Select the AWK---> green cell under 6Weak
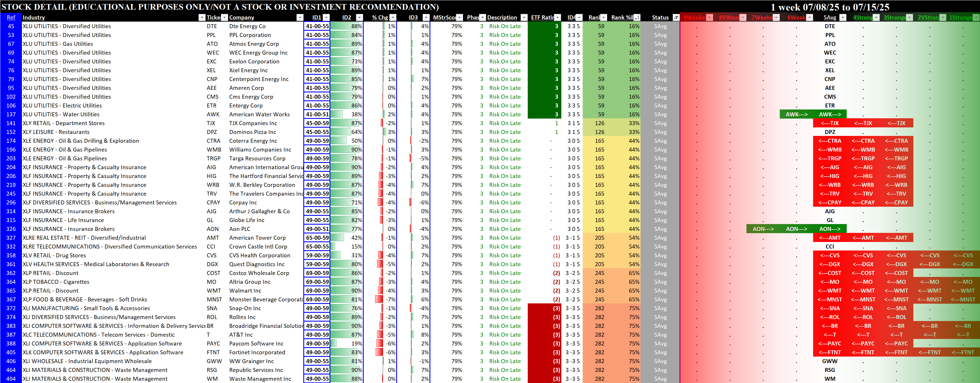 point(796,114)
